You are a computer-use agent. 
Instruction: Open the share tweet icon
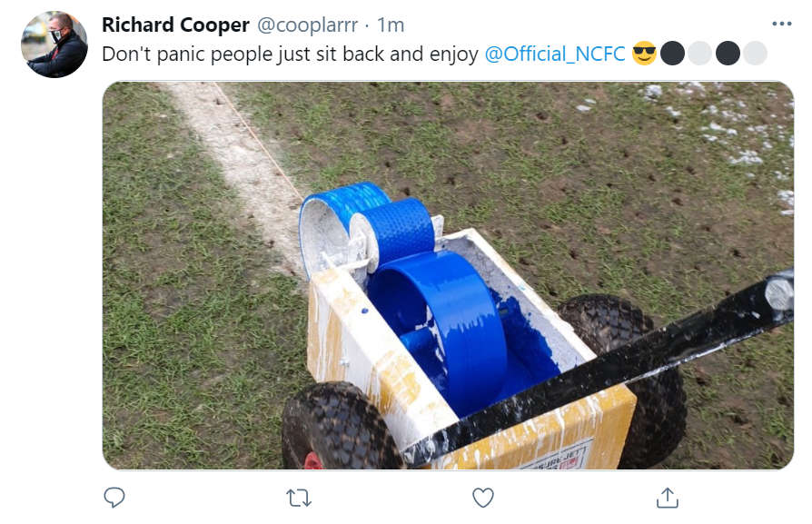[667, 498]
